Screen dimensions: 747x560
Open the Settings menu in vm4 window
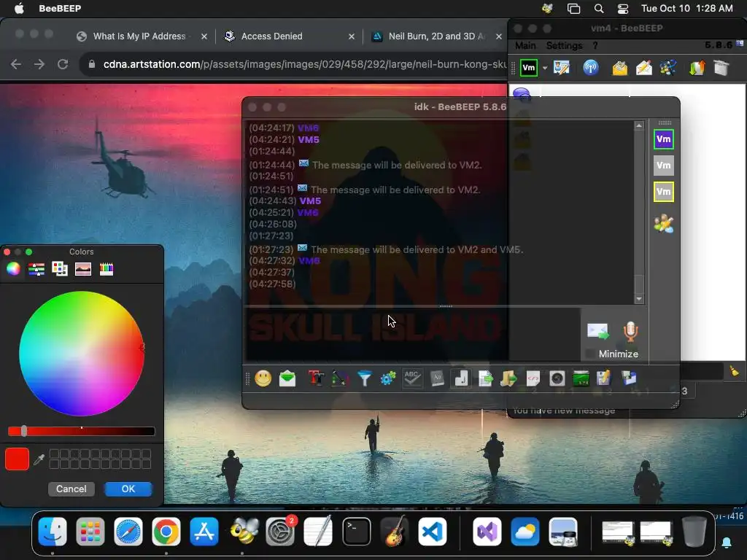564,46
